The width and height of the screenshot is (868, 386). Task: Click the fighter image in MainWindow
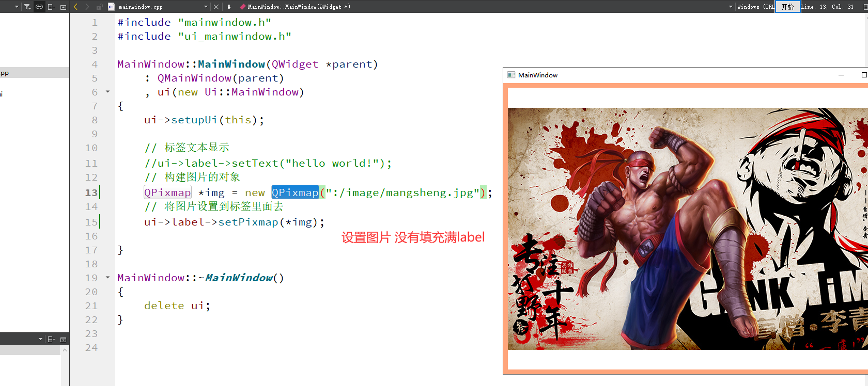[x=688, y=229]
